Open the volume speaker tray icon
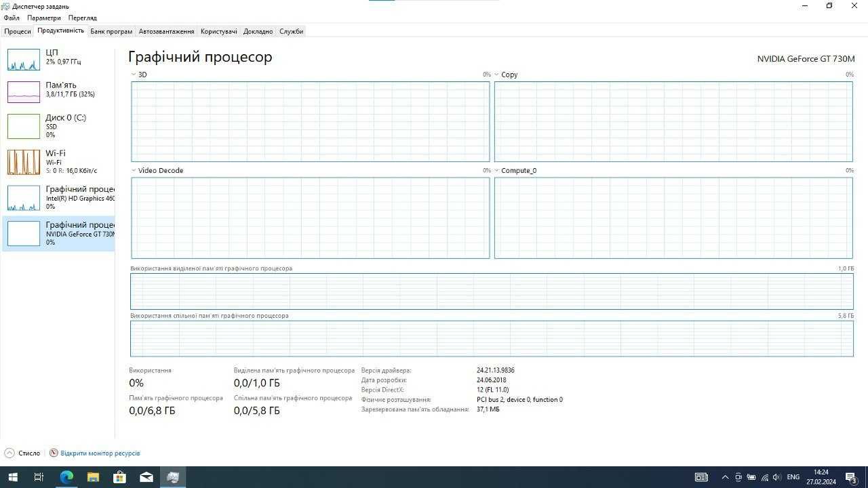This screenshot has height=488, width=868. click(x=777, y=477)
